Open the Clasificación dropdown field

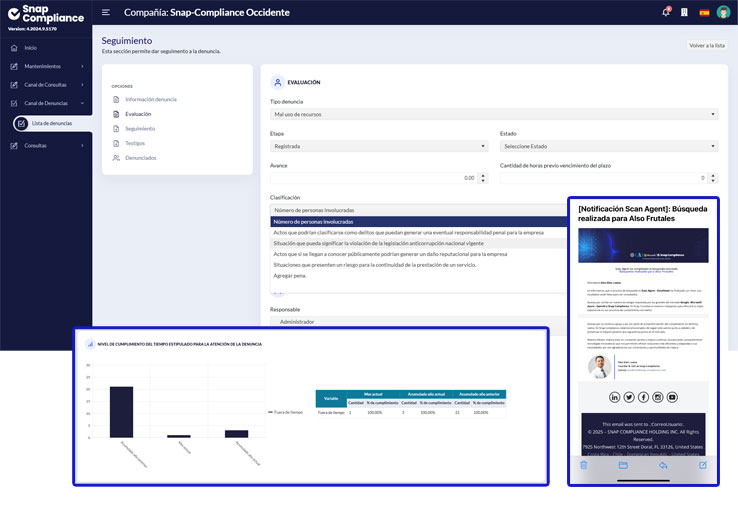[419, 210]
